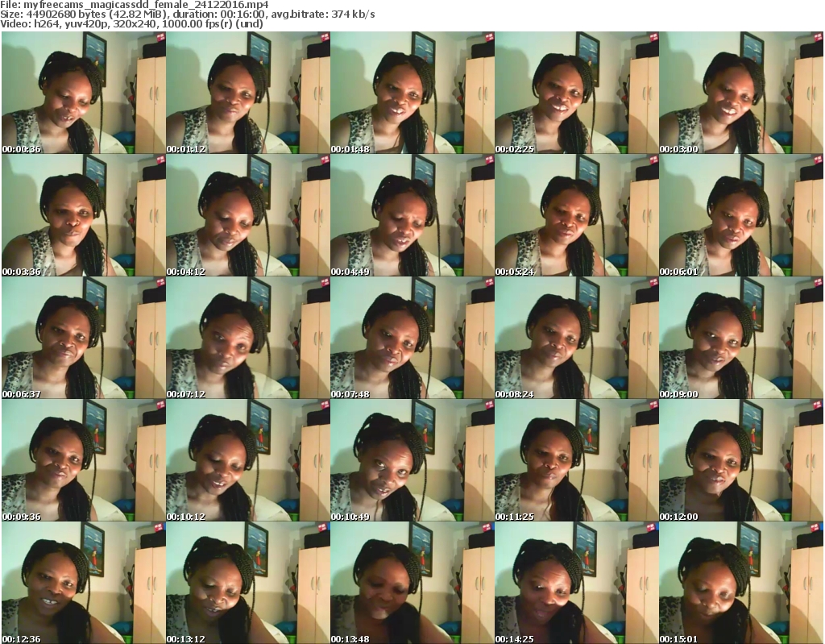Pick the frame timestamped 00:06:37
The width and height of the screenshot is (825, 644).
(x=84, y=338)
